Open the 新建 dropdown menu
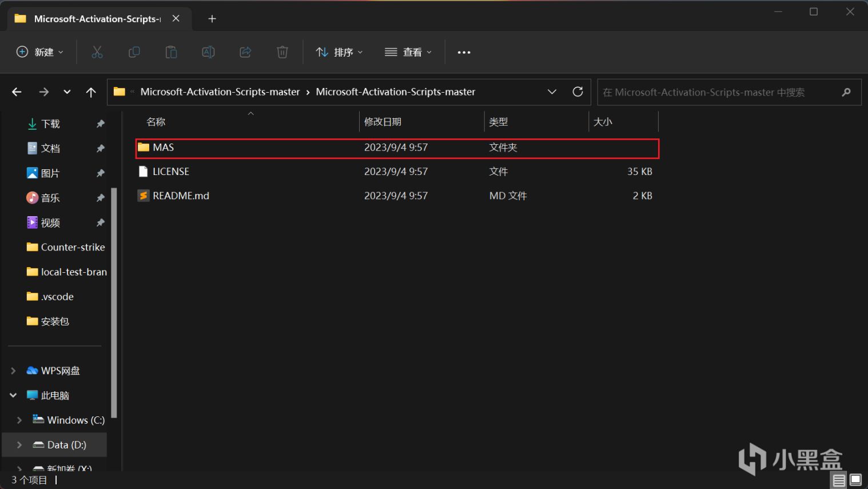Screen dimensions: 868x489 pos(40,52)
